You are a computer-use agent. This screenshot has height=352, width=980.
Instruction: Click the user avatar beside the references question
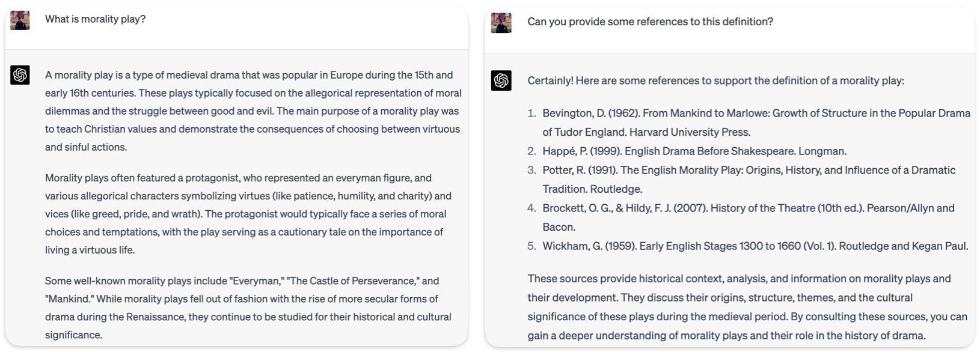501,23
